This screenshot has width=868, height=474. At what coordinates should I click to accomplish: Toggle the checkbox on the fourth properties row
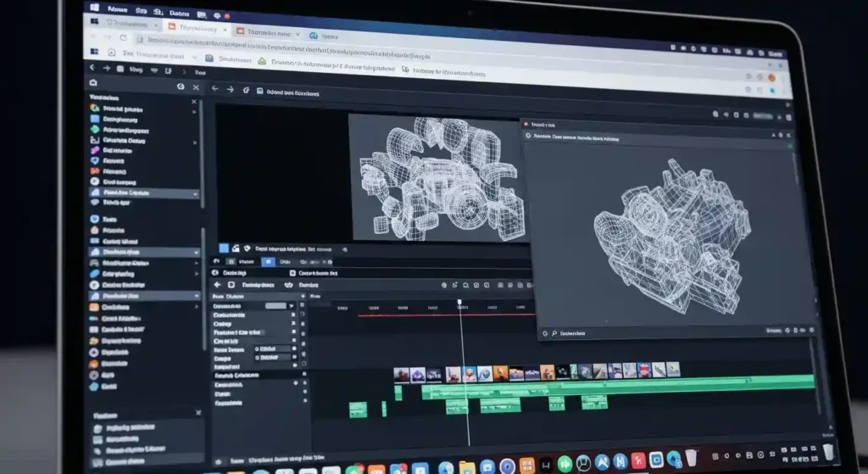[293, 332]
